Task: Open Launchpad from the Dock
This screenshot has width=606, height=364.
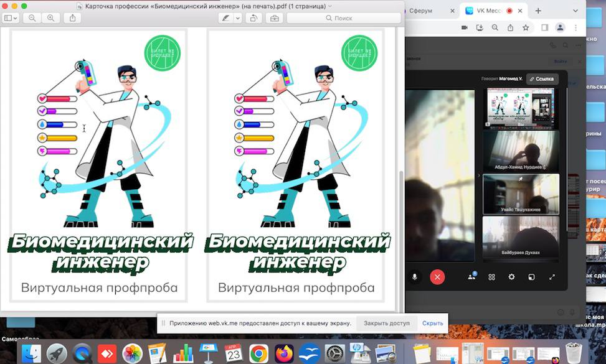Action: click(57, 353)
